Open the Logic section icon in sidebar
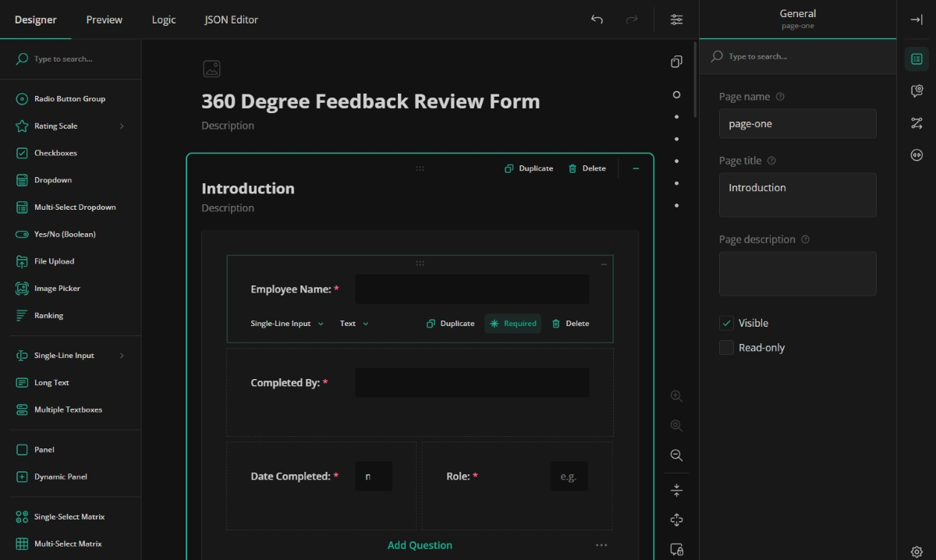 [x=916, y=123]
